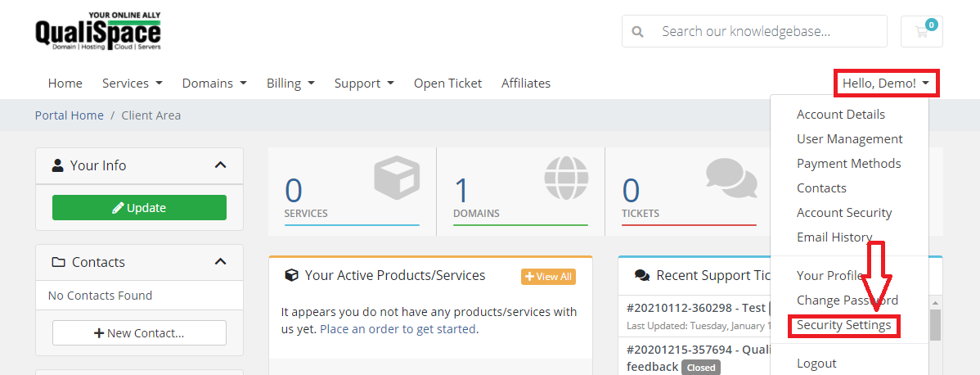This screenshot has height=375, width=980.
Task: Choose Account Details in the dropdown
Action: coord(840,115)
